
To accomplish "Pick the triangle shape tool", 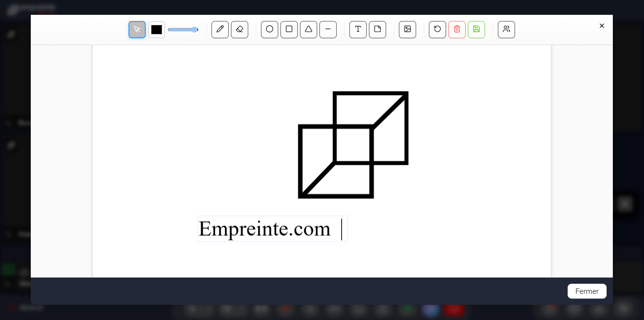I will tap(309, 30).
